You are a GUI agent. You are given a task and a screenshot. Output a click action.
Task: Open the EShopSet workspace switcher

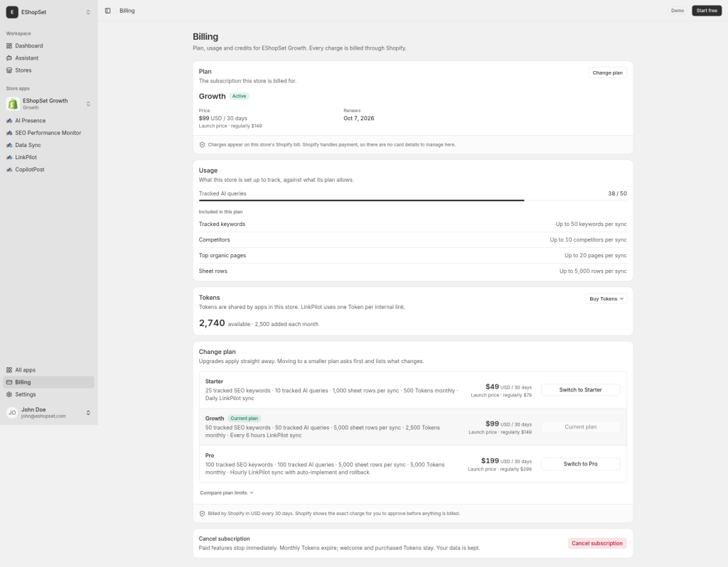click(x=49, y=12)
